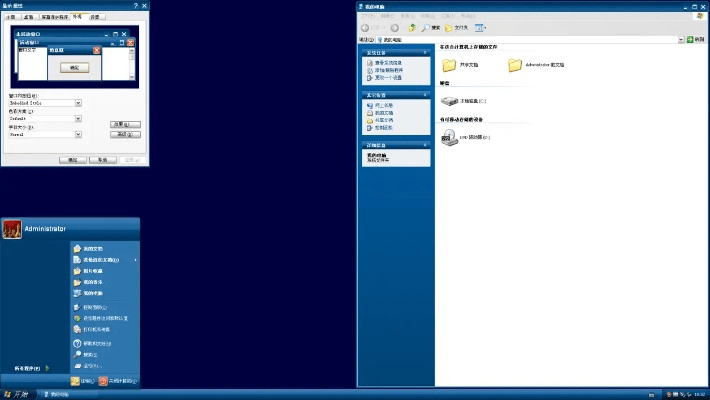The height and width of the screenshot is (400, 710).
Task: Select the DVD drive icon
Action: pyautogui.click(x=449, y=137)
